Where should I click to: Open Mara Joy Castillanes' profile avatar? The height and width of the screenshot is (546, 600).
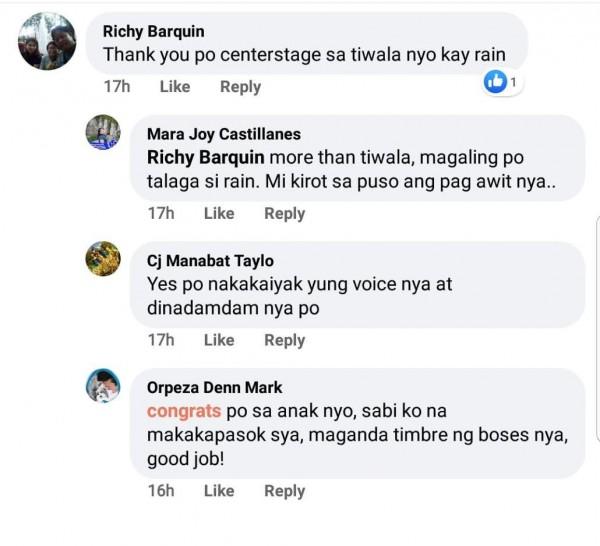[x=103, y=133]
